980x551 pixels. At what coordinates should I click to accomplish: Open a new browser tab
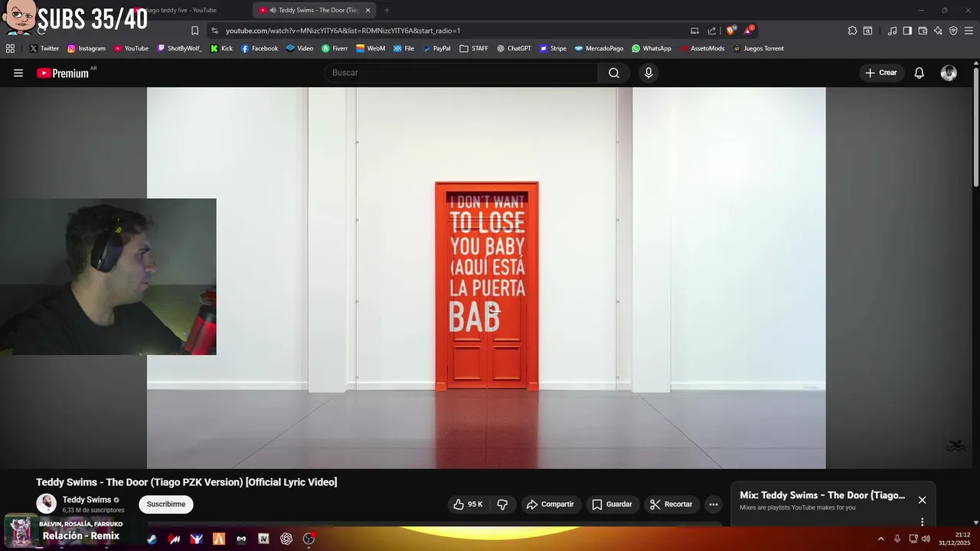click(387, 10)
